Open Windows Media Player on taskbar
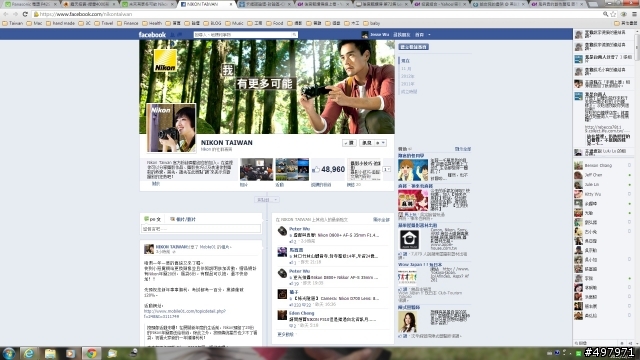 (x=70, y=353)
